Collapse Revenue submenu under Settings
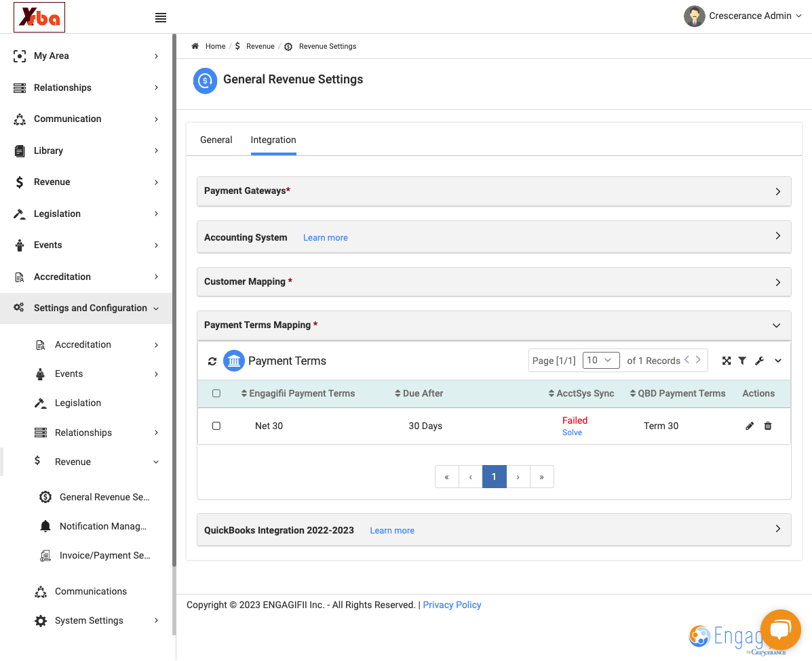The image size is (812, 661). [96, 462]
